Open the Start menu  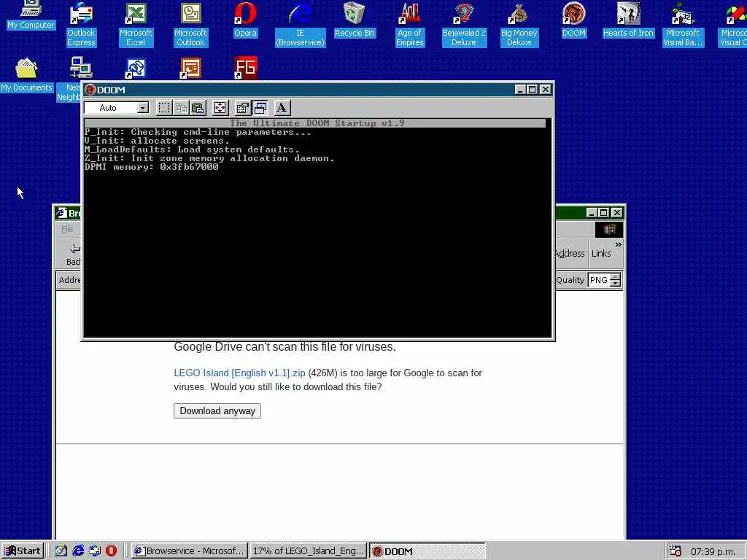pos(23,551)
